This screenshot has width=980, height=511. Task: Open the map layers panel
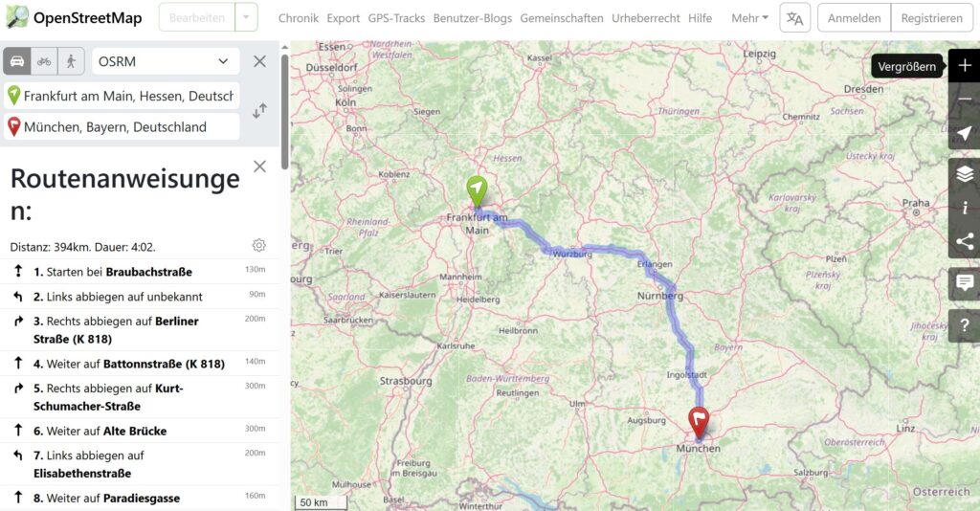965,174
